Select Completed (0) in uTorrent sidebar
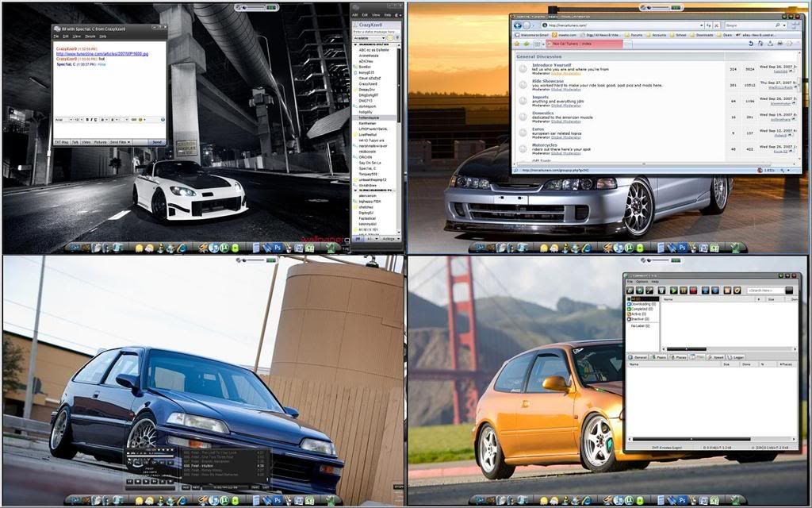 641,309
